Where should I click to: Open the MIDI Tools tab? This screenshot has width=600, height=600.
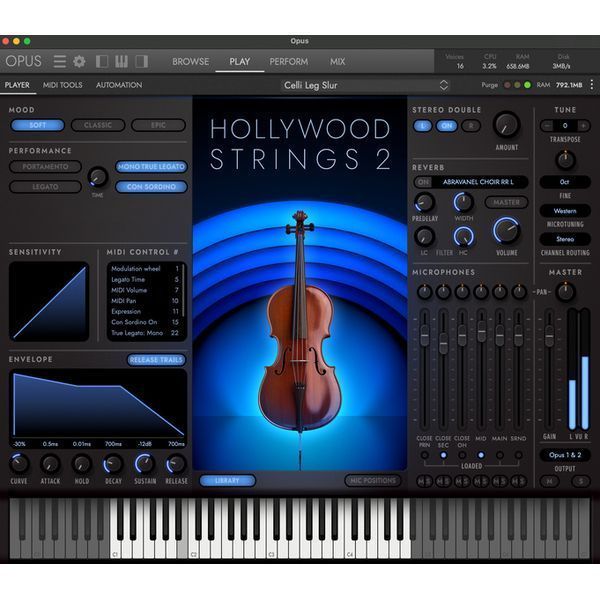click(x=62, y=85)
